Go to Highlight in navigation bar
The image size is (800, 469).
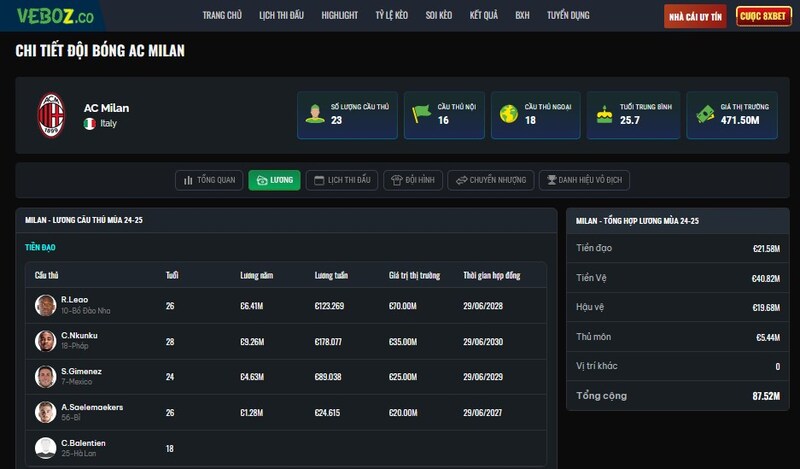pos(340,16)
